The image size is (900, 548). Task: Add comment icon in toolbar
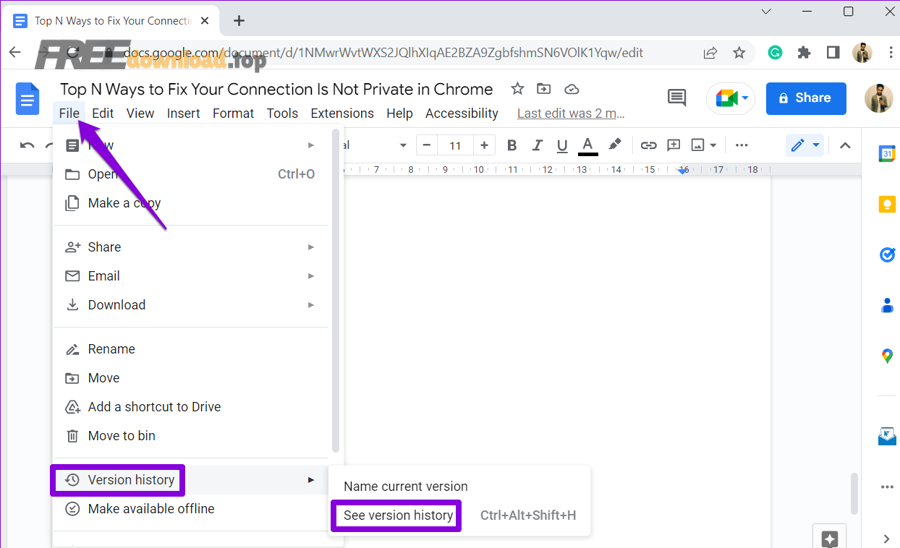pos(673,145)
